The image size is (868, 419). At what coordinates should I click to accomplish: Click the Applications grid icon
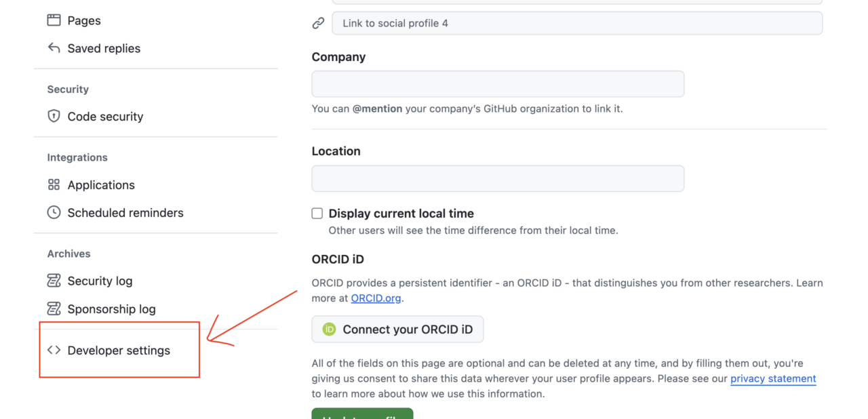tap(54, 184)
